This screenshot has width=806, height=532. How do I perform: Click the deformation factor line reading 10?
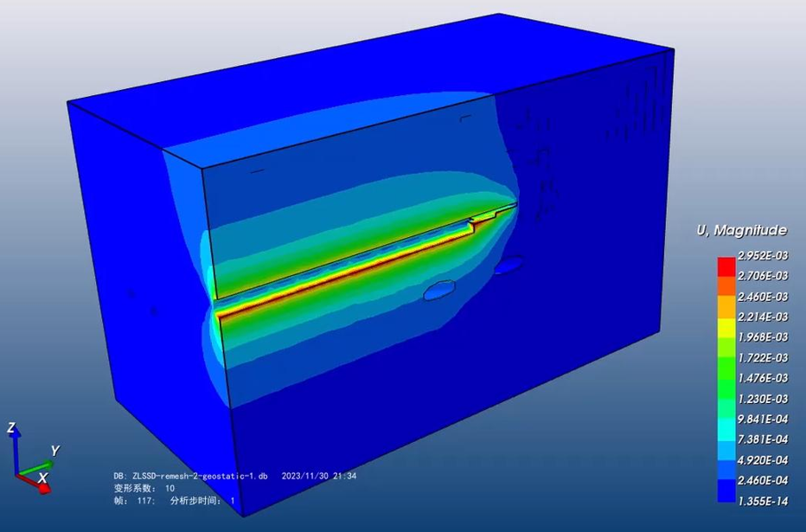coord(144,488)
